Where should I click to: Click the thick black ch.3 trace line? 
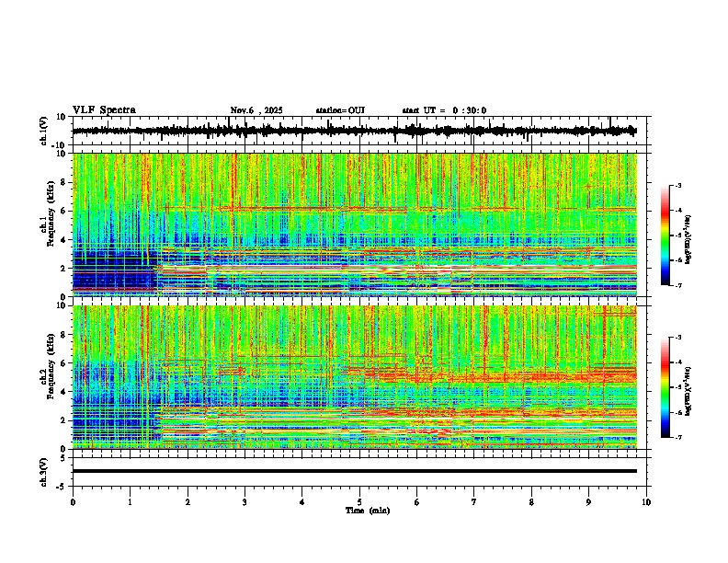[354, 471]
